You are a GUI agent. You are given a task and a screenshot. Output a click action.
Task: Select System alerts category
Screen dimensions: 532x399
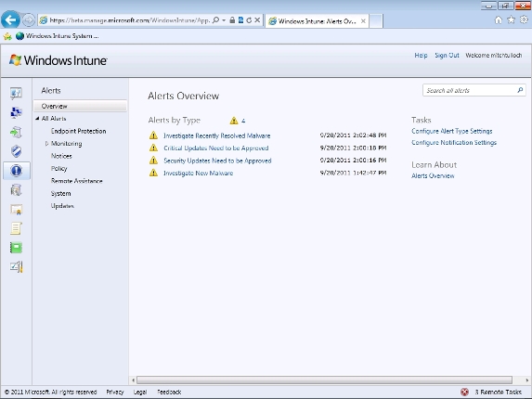pyautogui.click(x=60, y=193)
